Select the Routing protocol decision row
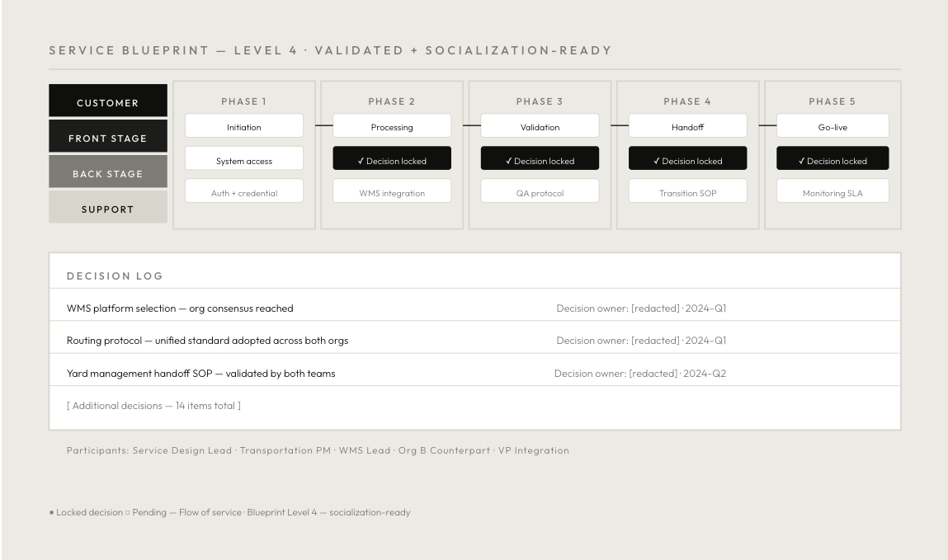 (x=213, y=340)
